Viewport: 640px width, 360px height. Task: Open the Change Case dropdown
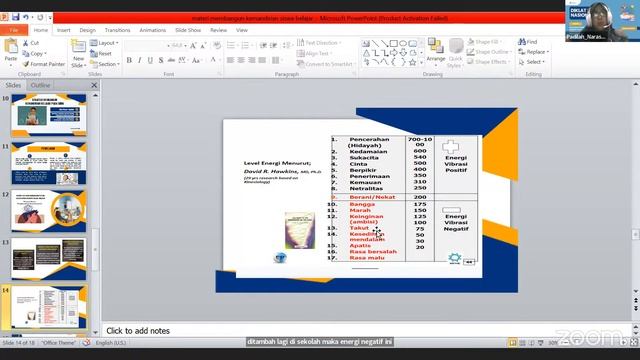(x=197, y=60)
